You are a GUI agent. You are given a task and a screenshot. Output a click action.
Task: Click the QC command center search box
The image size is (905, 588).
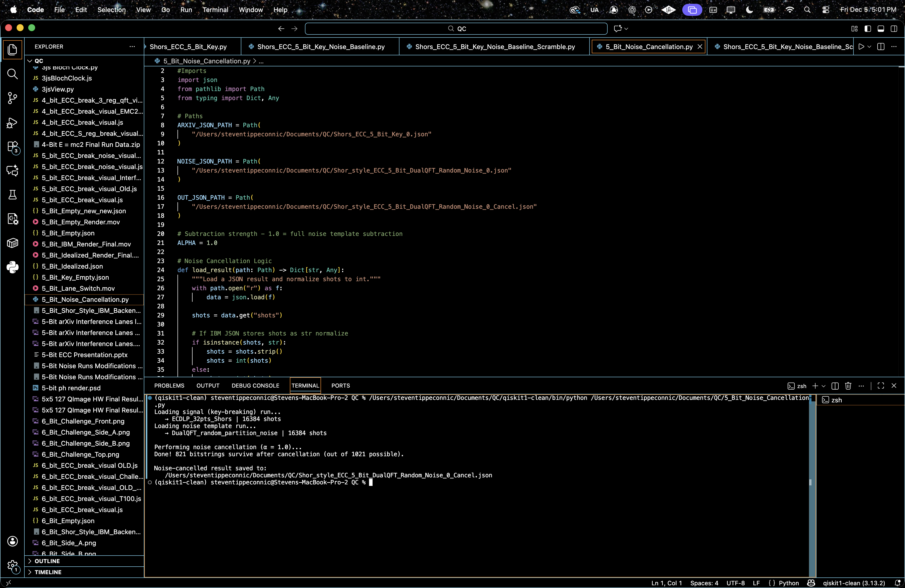[x=456, y=28]
